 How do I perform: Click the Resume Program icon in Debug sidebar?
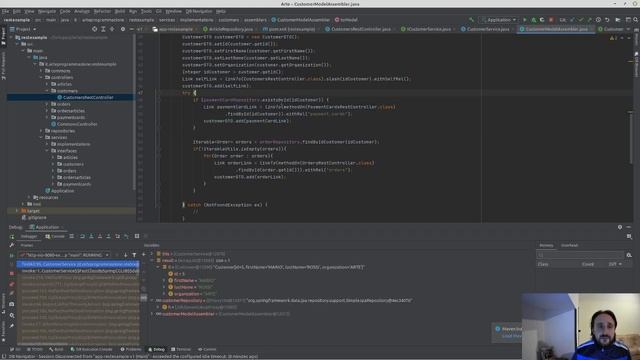[11, 255]
